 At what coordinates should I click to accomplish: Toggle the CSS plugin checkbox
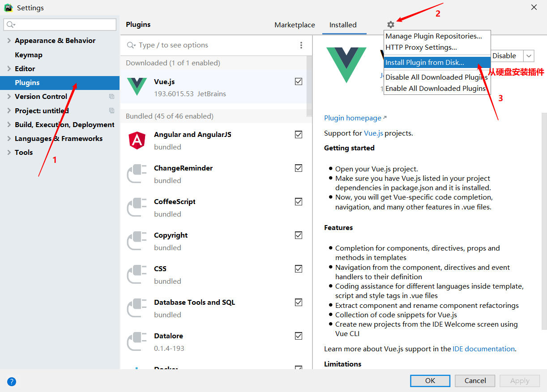(x=299, y=268)
